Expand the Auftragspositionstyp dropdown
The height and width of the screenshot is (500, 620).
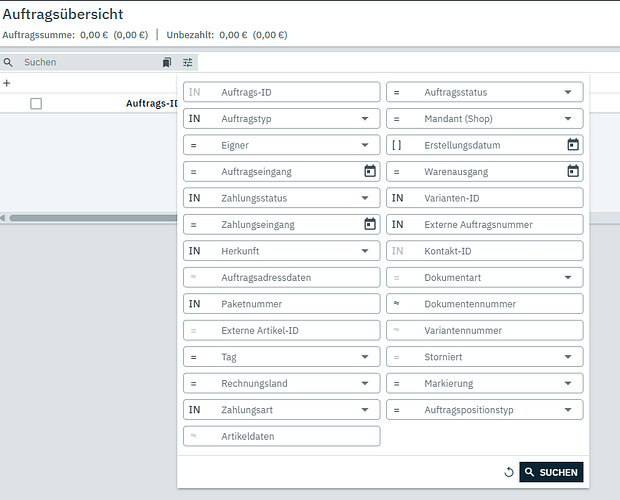click(568, 410)
